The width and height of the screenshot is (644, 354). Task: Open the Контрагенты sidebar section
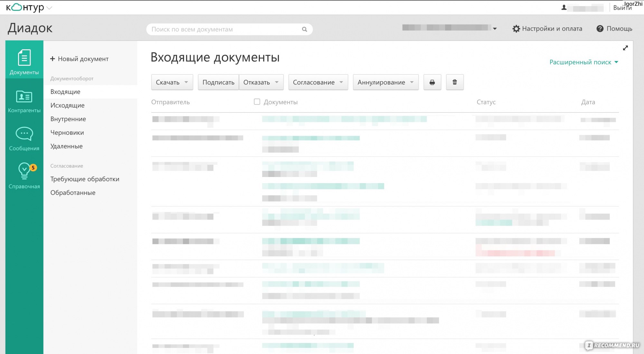pyautogui.click(x=24, y=102)
